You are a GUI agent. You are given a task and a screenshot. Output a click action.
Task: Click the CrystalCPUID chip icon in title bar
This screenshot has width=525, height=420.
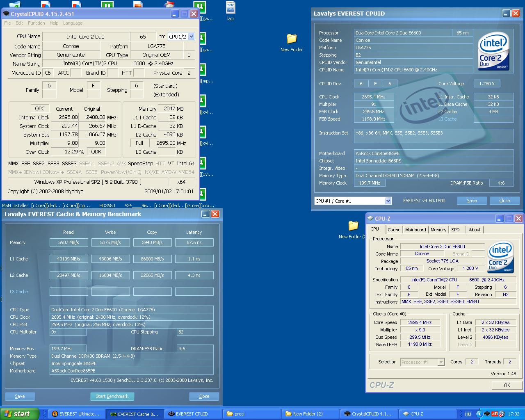pos(6,14)
